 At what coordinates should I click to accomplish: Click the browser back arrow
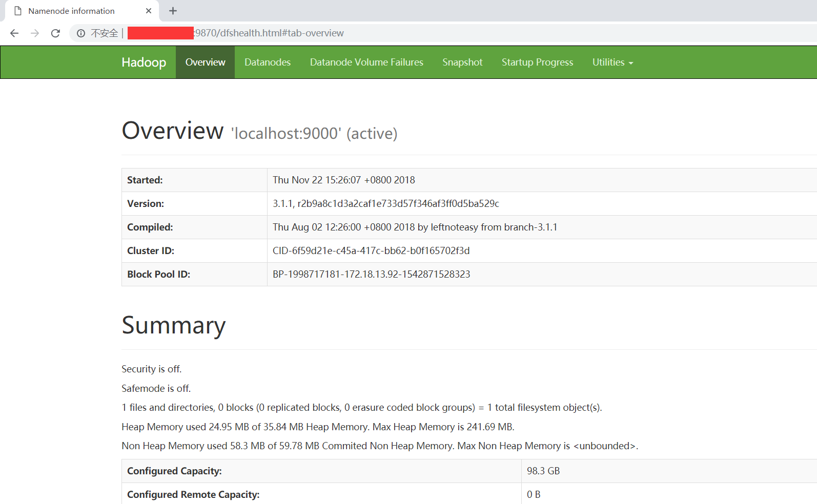[x=14, y=33]
